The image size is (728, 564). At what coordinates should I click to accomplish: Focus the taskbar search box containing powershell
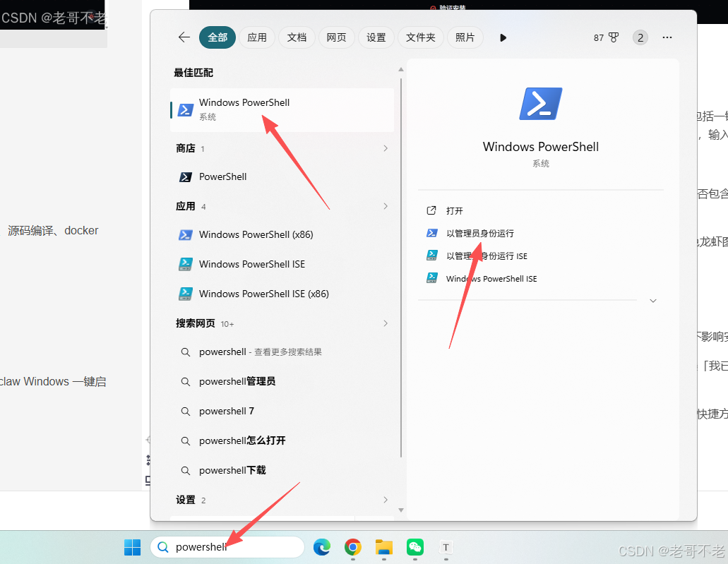pyautogui.click(x=227, y=547)
